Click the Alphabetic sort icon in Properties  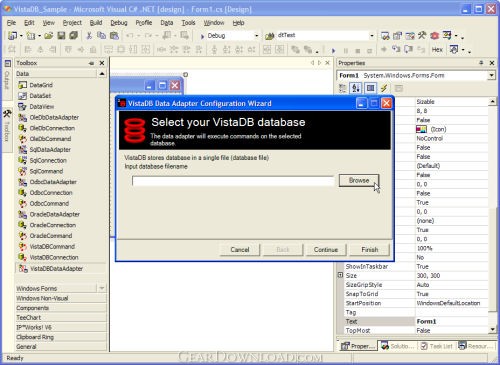coord(356,88)
